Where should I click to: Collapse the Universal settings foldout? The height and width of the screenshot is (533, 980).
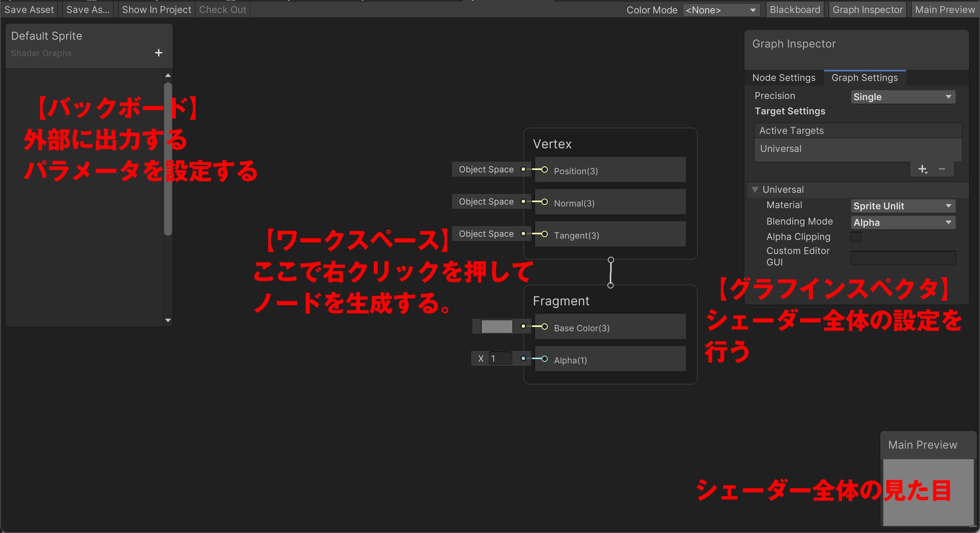coord(755,190)
